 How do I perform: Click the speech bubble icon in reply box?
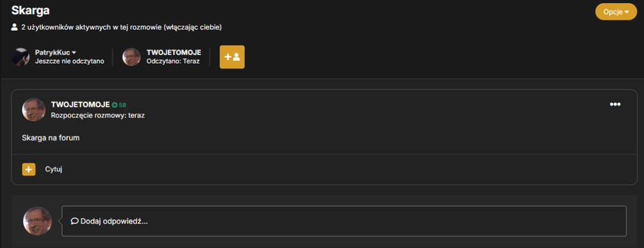[75, 221]
